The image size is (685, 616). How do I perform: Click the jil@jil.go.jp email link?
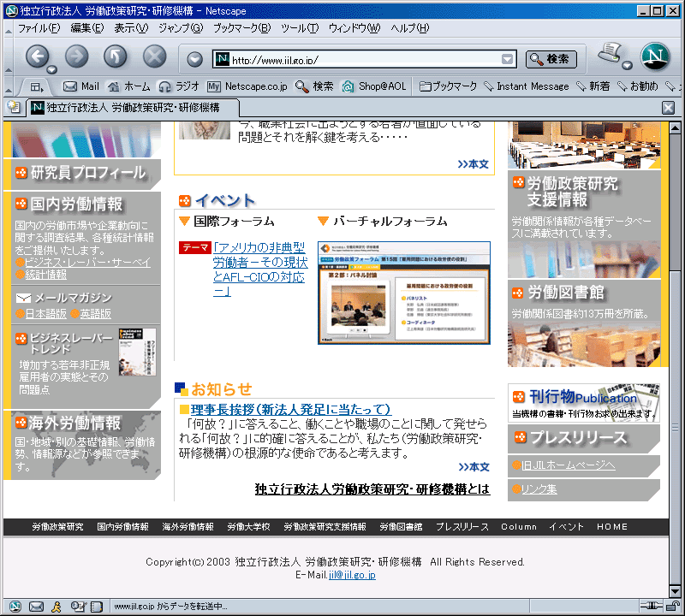352,575
